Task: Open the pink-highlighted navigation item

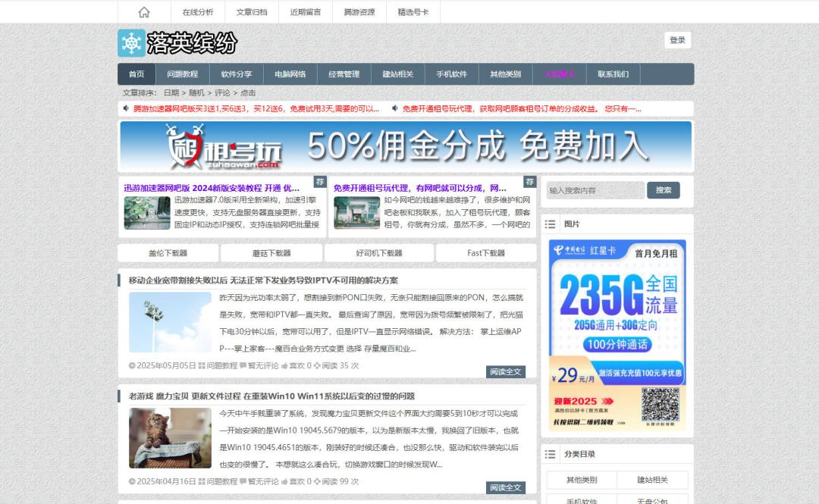Action: [x=560, y=74]
